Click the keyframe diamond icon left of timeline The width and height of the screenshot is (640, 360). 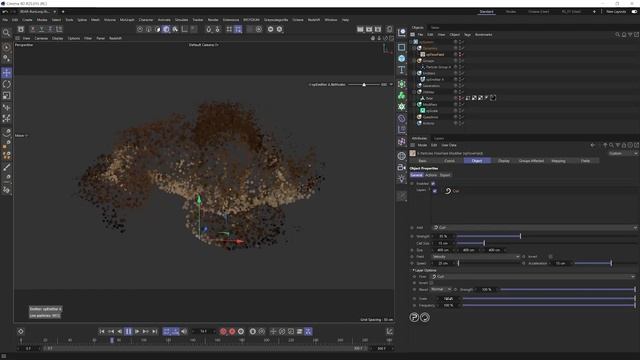point(21,331)
